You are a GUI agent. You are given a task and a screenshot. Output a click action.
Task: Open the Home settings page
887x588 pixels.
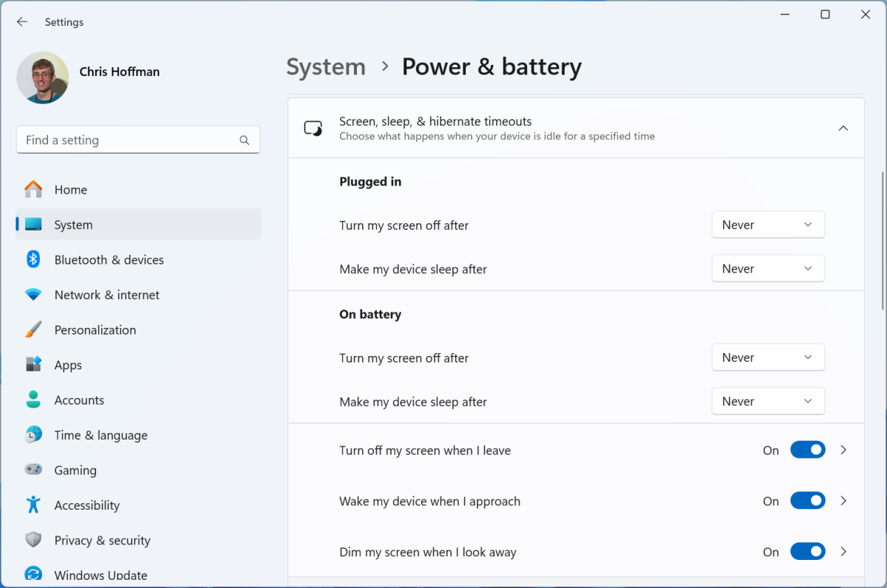[71, 190]
